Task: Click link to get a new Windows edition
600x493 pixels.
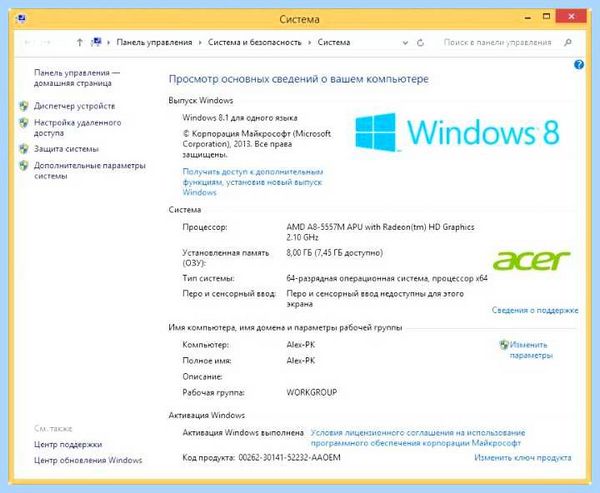Action: (x=253, y=182)
